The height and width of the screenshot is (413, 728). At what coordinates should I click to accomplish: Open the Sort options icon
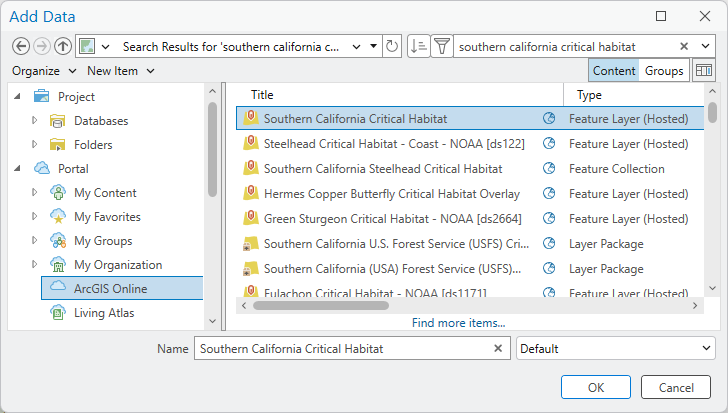(419, 46)
